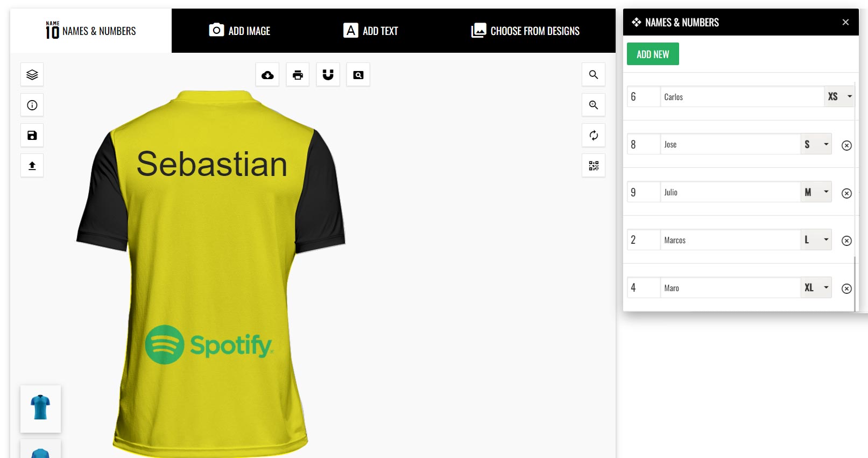Open size dropdown for Julio
868x458 pixels.
[816, 192]
